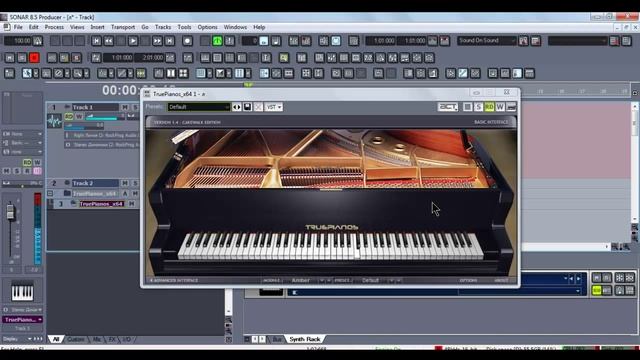The height and width of the screenshot is (360, 640).
Task: Open the File menu
Action: 18,27
